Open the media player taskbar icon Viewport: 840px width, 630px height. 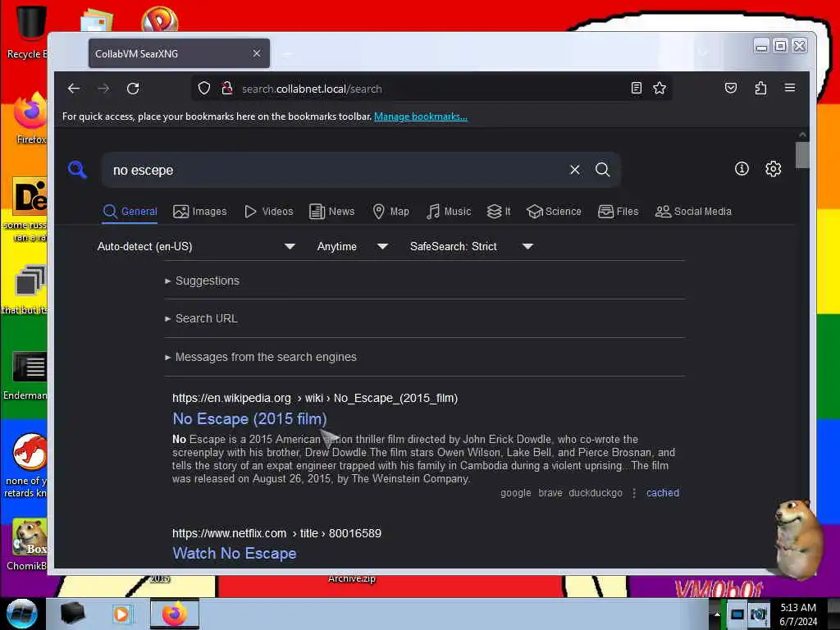point(121,614)
